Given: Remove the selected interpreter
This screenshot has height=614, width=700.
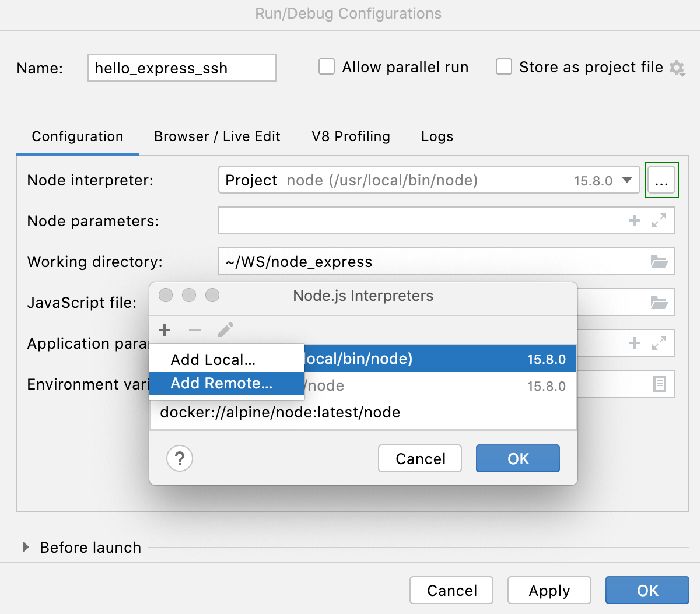Looking at the screenshot, I should point(194,330).
